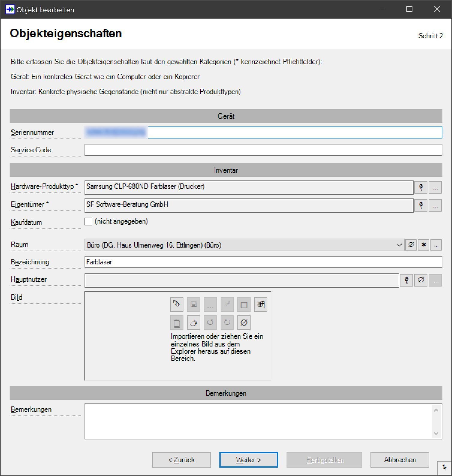Enable the Kaufdatum checkbox
Viewport: 452px width, 476px height.
88,222
